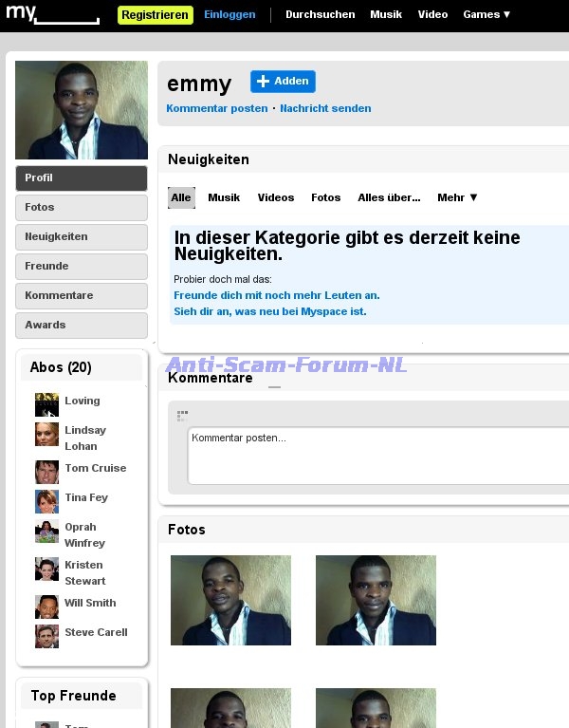
Task: Click Tina Fey's small avatar picture
Action: (x=46, y=501)
